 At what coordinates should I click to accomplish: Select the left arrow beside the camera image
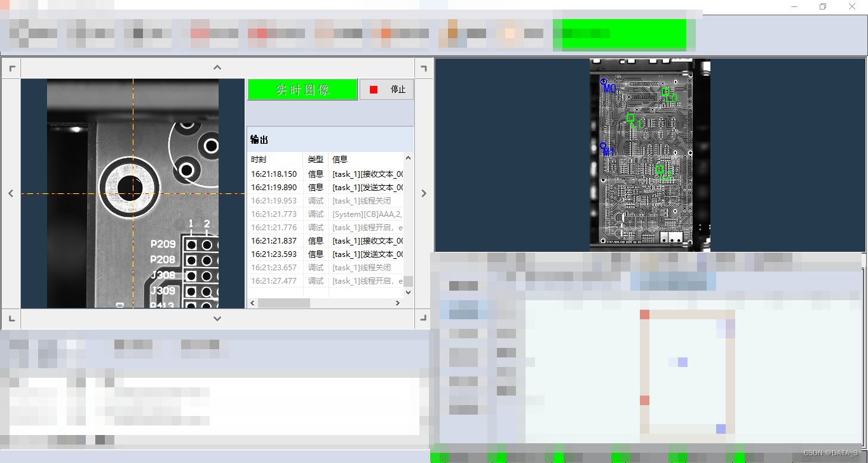coord(11,193)
